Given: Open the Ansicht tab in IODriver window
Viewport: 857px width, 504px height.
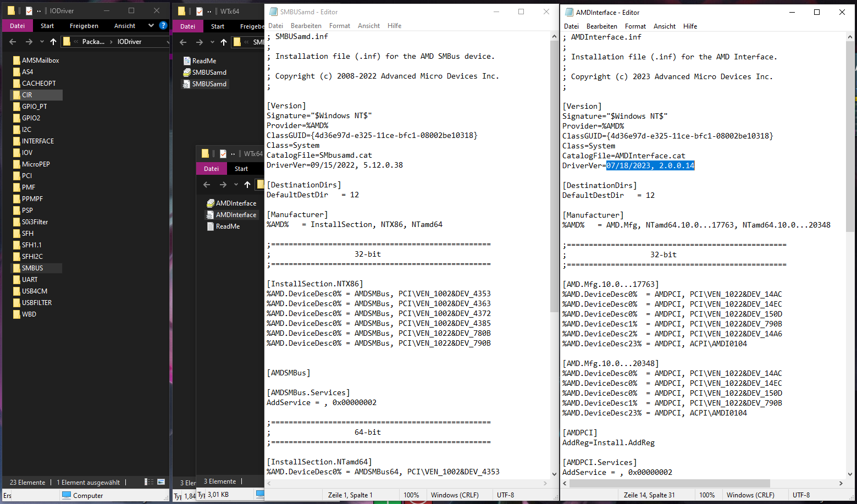Looking at the screenshot, I should click(x=125, y=26).
